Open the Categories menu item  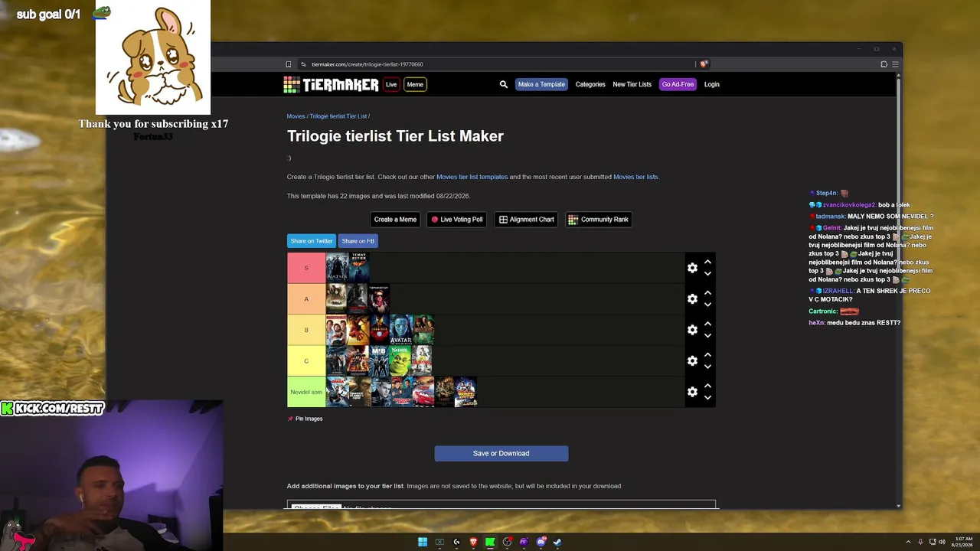(x=590, y=84)
